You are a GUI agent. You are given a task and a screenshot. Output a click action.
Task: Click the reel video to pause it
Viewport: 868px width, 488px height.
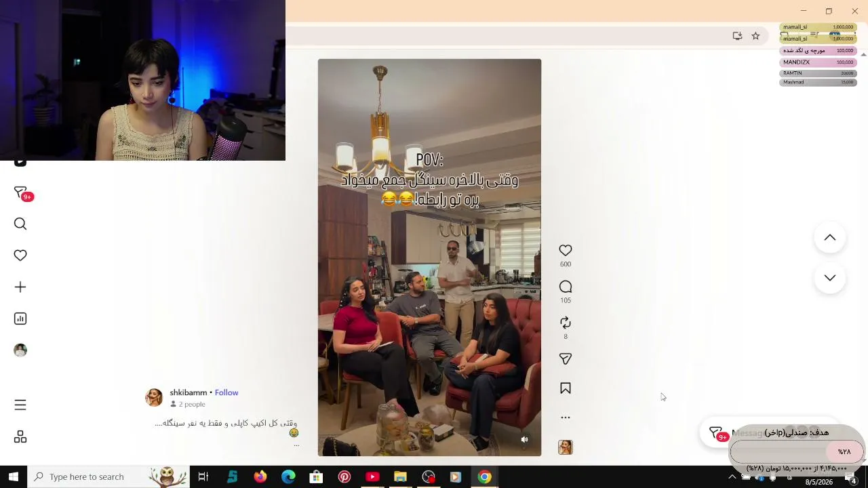pyautogui.click(x=429, y=258)
